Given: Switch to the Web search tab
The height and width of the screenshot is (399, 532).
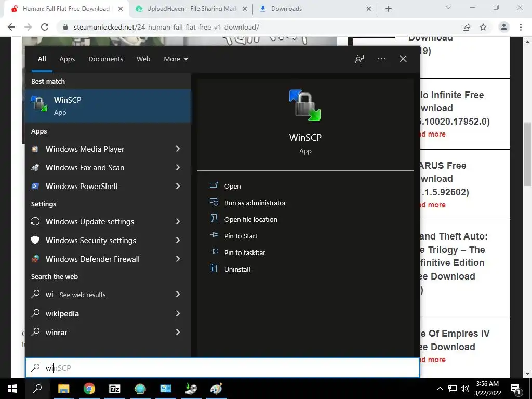Looking at the screenshot, I should pyautogui.click(x=143, y=59).
